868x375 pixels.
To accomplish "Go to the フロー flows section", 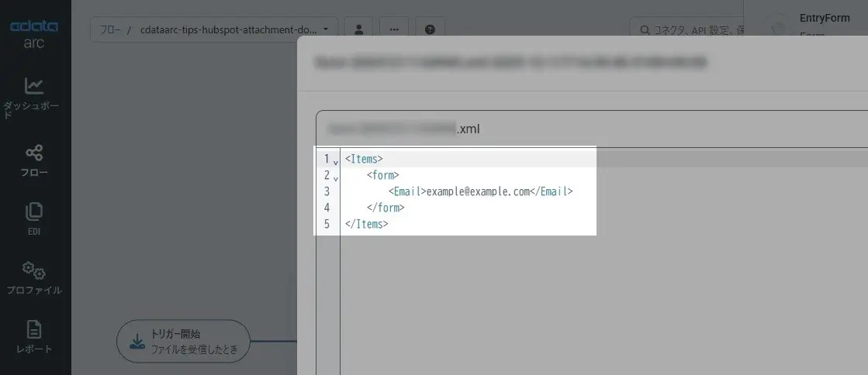I will [x=34, y=161].
